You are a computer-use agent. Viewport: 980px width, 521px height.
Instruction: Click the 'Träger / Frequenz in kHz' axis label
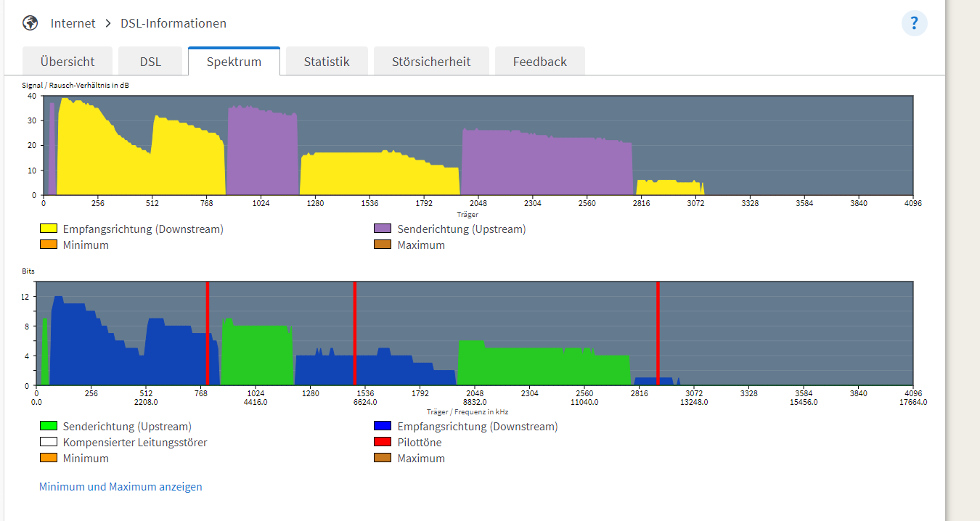click(467, 411)
